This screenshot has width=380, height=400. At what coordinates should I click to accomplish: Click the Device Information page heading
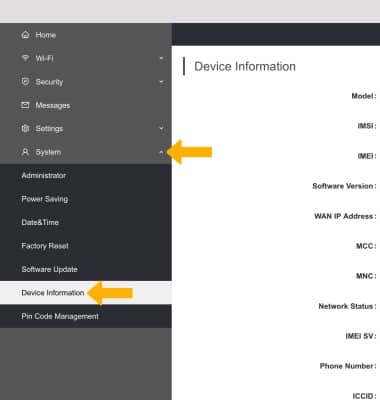245,66
